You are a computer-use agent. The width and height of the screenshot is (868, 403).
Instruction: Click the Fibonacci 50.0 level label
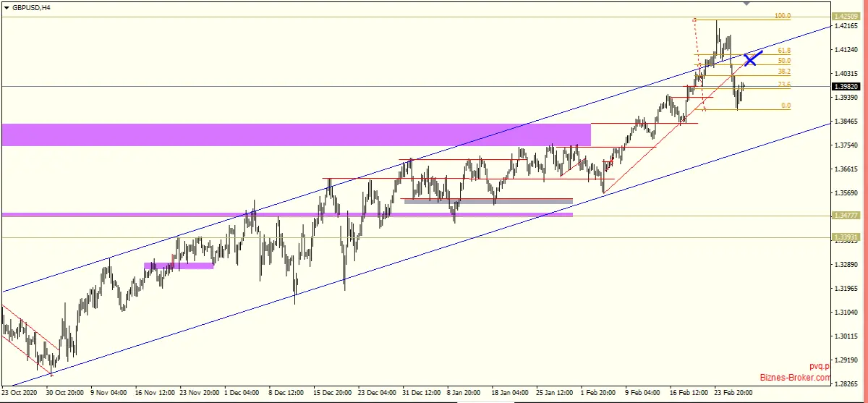coord(784,61)
